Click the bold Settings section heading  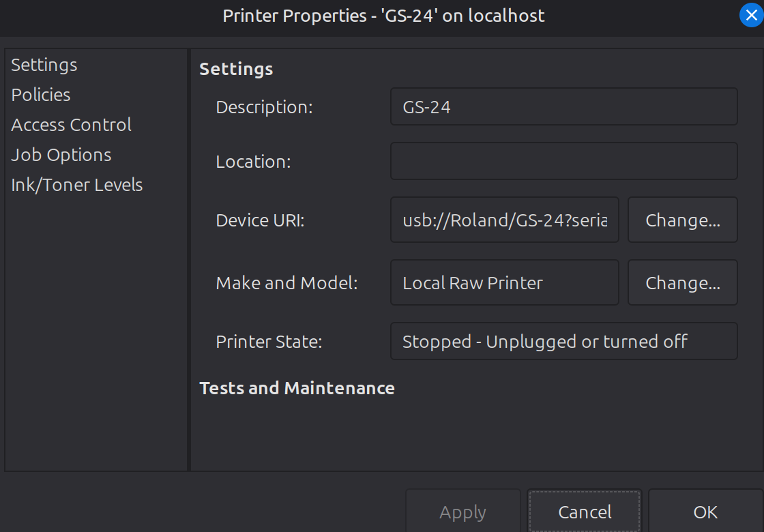236,69
